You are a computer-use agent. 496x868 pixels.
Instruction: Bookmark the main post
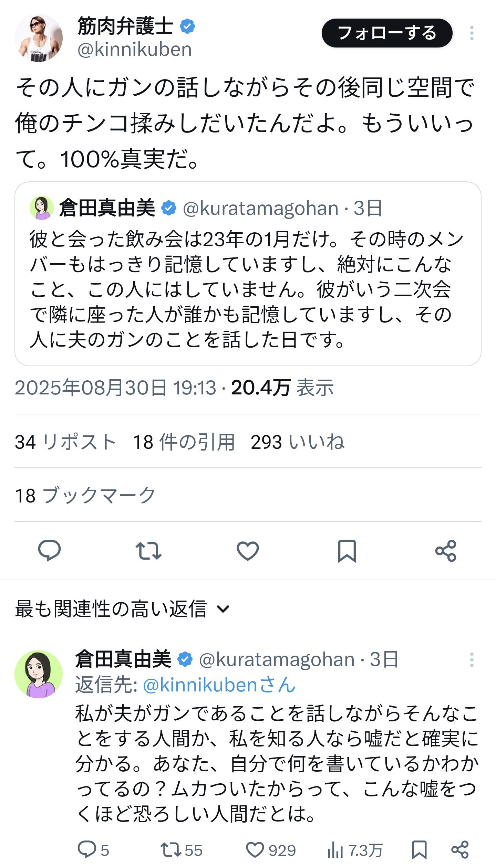pos(347,551)
